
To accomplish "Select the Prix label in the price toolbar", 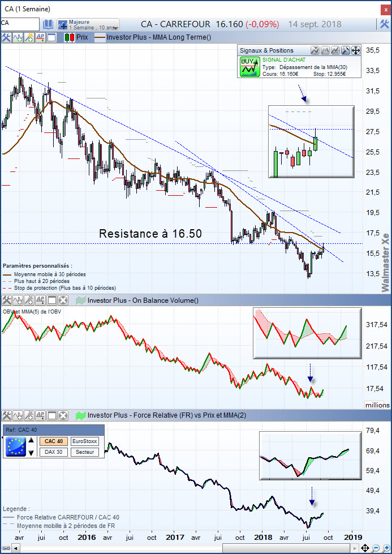I will tap(82, 37).
